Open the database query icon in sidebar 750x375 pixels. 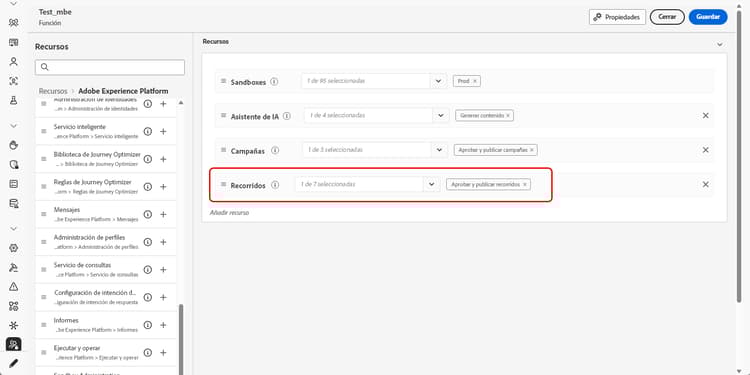point(13,203)
